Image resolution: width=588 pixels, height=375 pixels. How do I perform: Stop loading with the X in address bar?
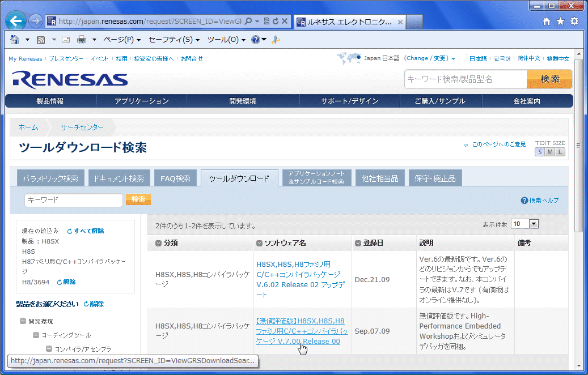[x=285, y=22]
